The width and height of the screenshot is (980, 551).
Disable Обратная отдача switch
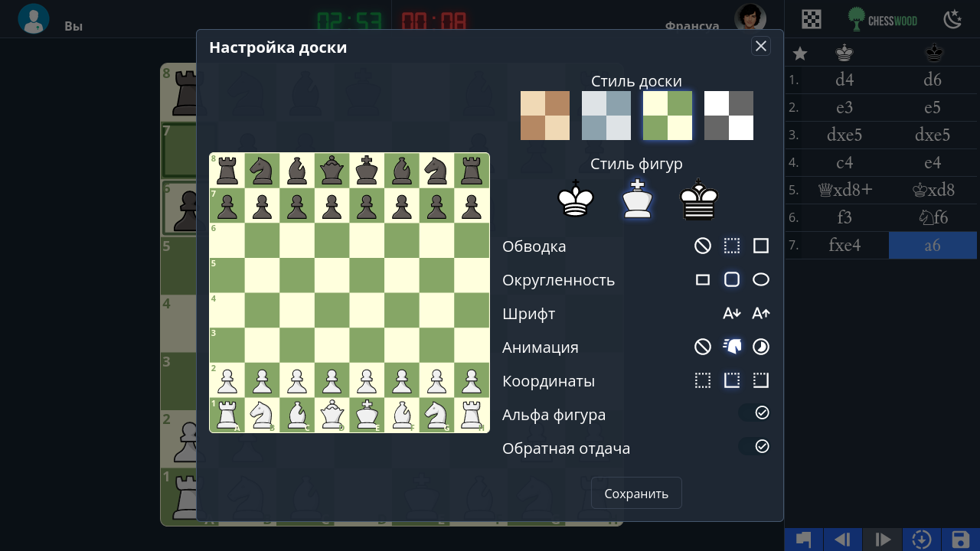[756, 446]
